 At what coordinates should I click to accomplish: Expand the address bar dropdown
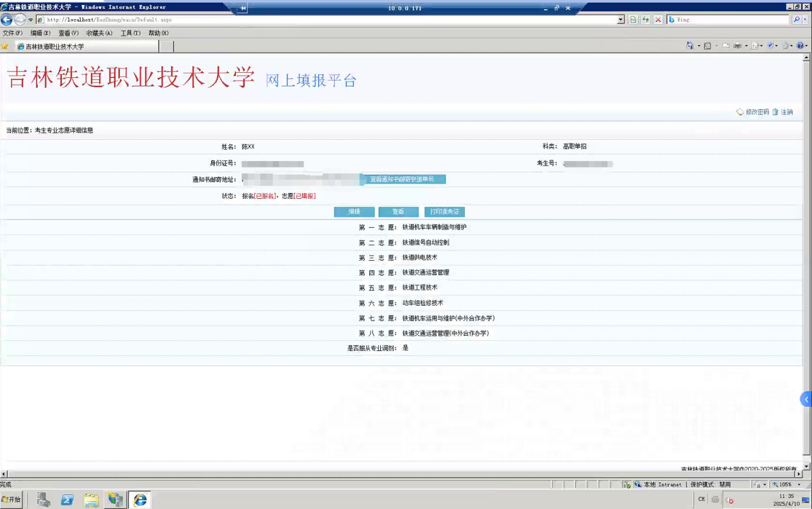pyautogui.click(x=621, y=20)
